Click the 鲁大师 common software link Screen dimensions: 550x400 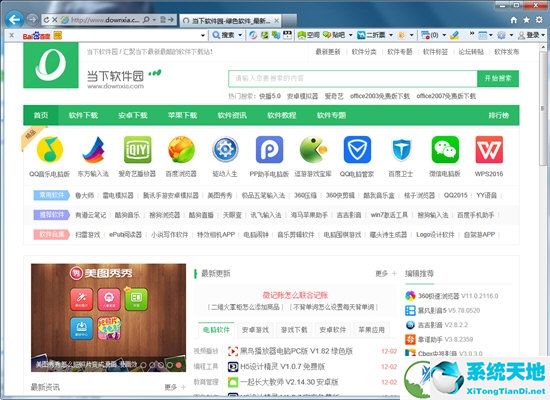coord(85,195)
